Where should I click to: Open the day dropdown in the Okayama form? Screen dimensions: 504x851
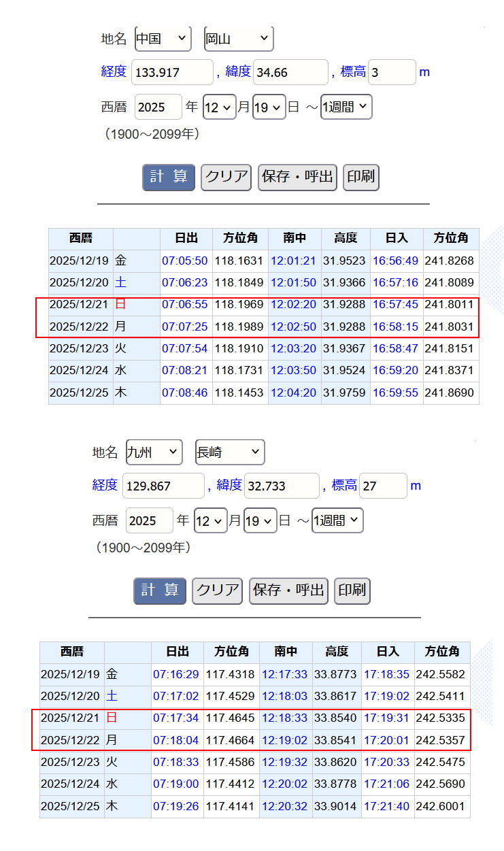(x=269, y=107)
